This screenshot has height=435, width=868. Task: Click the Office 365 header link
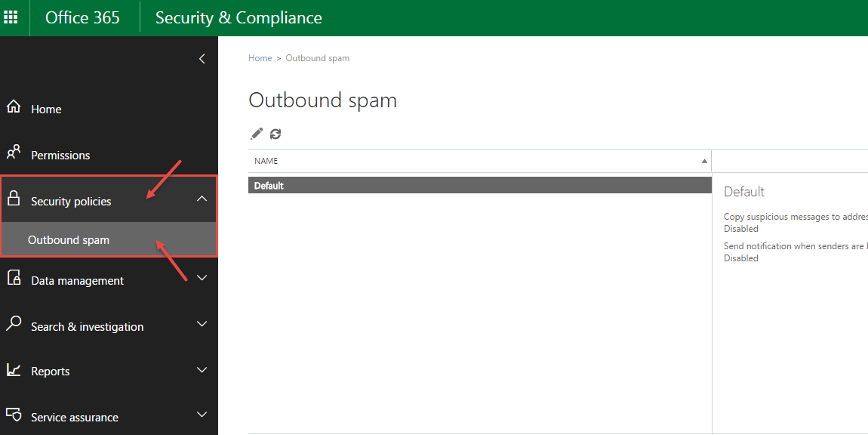82,18
